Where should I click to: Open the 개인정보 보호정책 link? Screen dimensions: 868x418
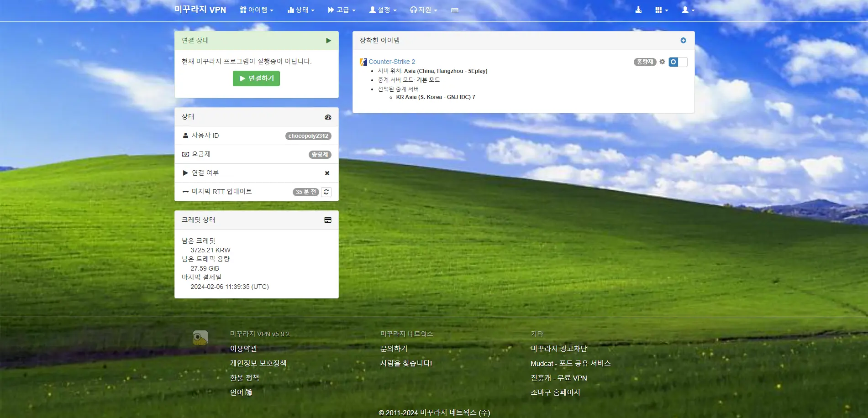coord(258,363)
